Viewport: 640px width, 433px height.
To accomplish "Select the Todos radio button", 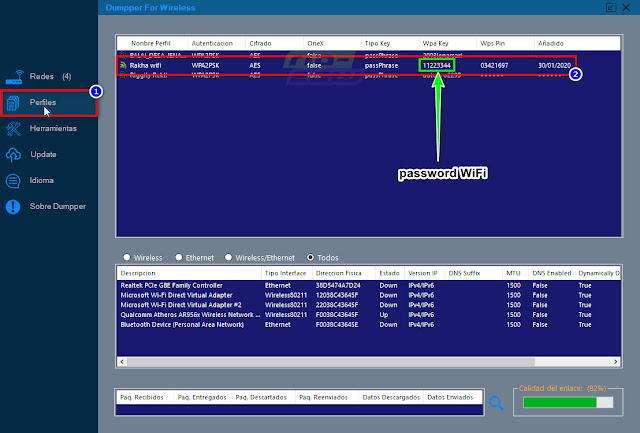I will point(311,257).
